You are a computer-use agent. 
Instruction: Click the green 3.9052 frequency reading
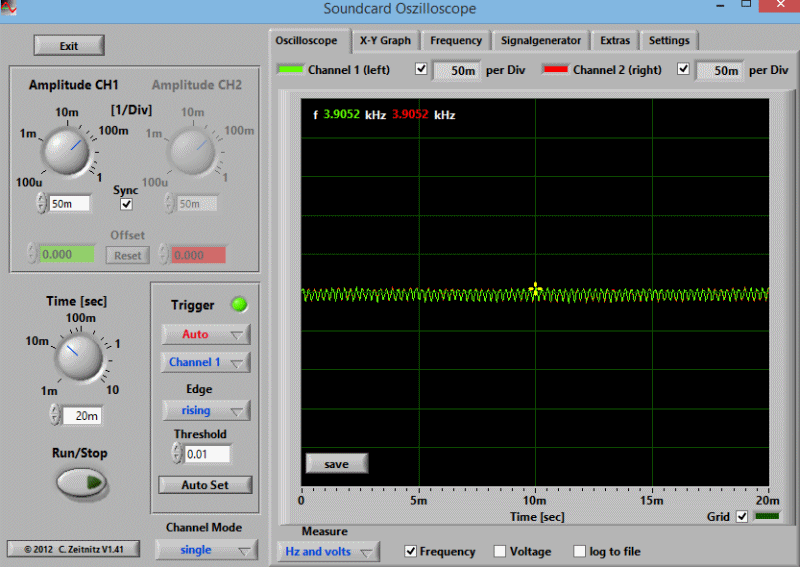(x=341, y=114)
